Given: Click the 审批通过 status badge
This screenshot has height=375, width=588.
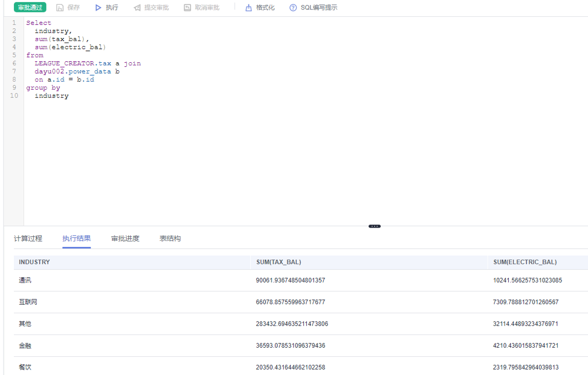Looking at the screenshot, I should pyautogui.click(x=30, y=7).
